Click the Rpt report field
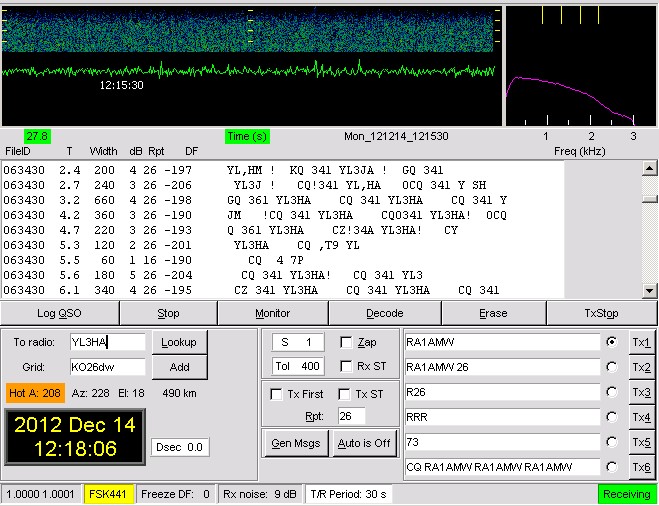Viewport: 659px width, 506px height. [351, 416]
